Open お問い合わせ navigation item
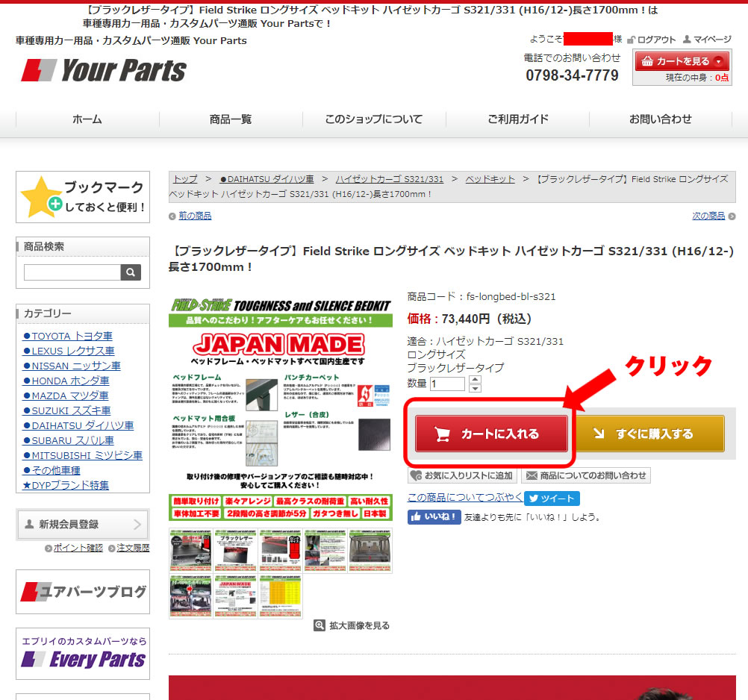 coord(660,119)
